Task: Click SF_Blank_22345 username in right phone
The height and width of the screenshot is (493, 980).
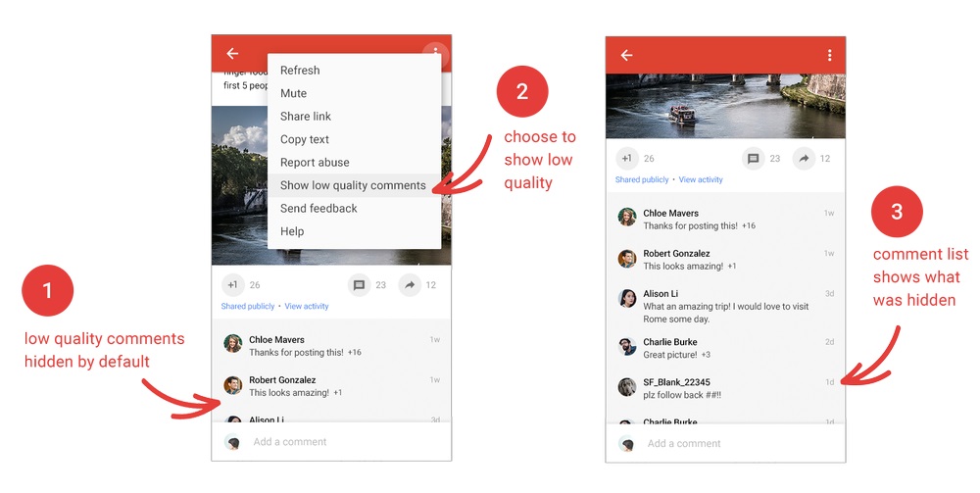Action: click(x=676, y=382)
